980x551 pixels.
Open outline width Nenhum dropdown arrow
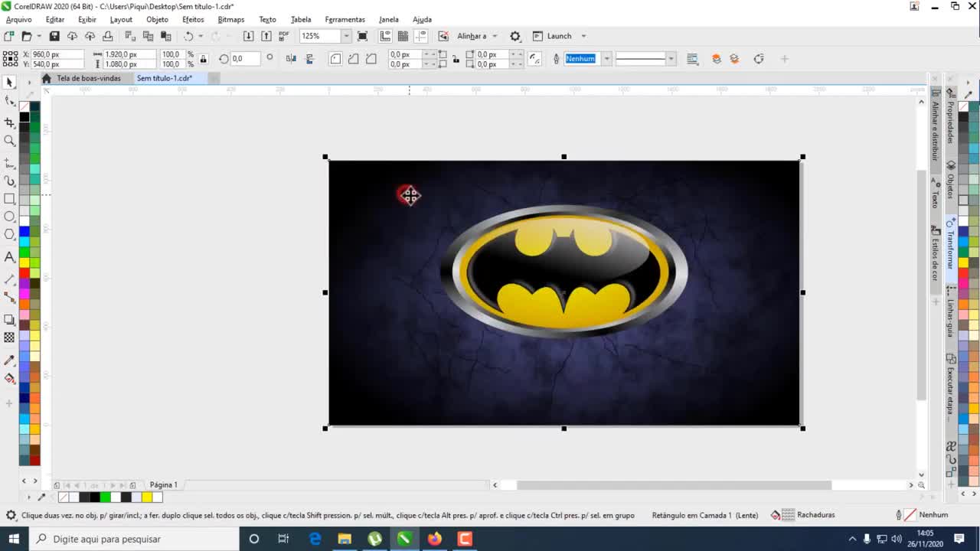[x=607, y=59]
